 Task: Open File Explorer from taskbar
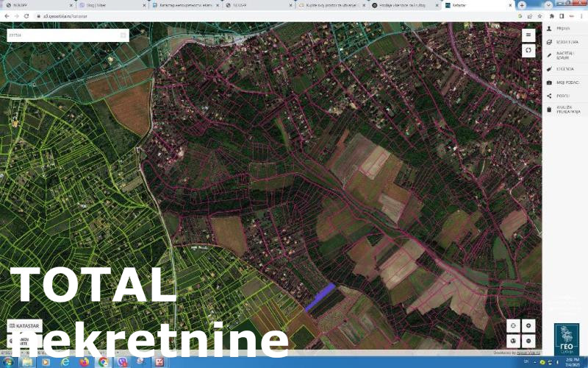click(27, 362)
